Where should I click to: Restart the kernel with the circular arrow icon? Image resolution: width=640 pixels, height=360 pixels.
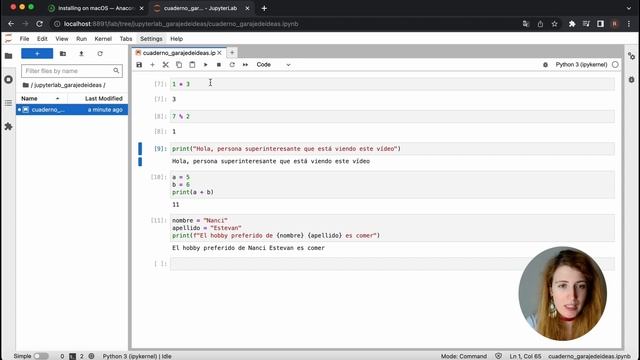tap(232, 64)
